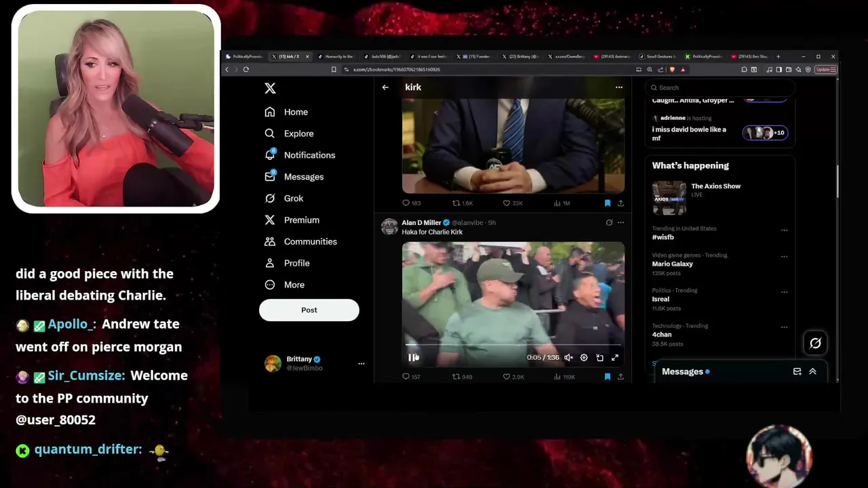Open Premium in the sidebar
868x488 pixels.
pyautogui.click(x=292, y=220)
